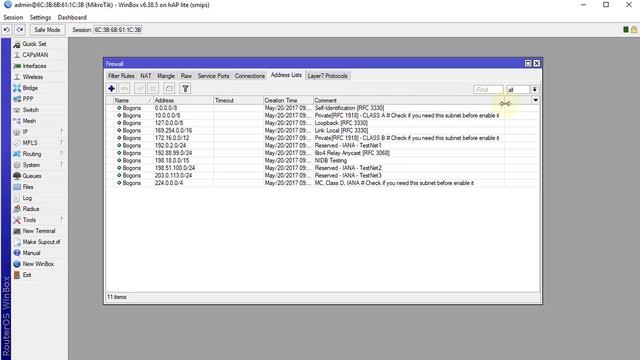Open Switch menu

(31, 110)
